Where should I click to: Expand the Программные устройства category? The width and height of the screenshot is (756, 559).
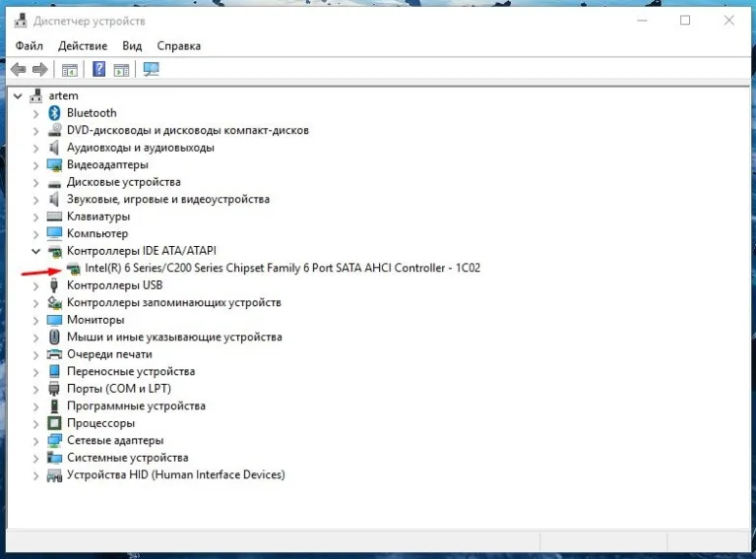(x=35, y=406)
